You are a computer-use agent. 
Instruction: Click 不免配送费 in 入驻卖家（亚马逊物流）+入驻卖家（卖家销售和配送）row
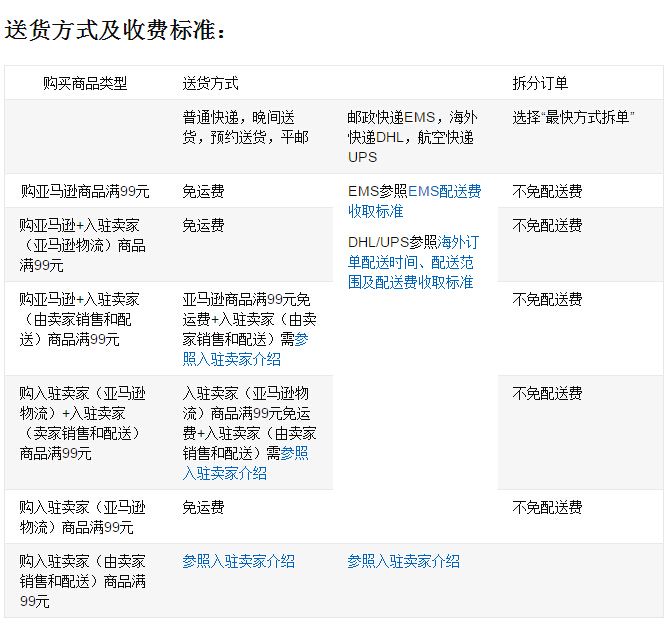point(547,393)
